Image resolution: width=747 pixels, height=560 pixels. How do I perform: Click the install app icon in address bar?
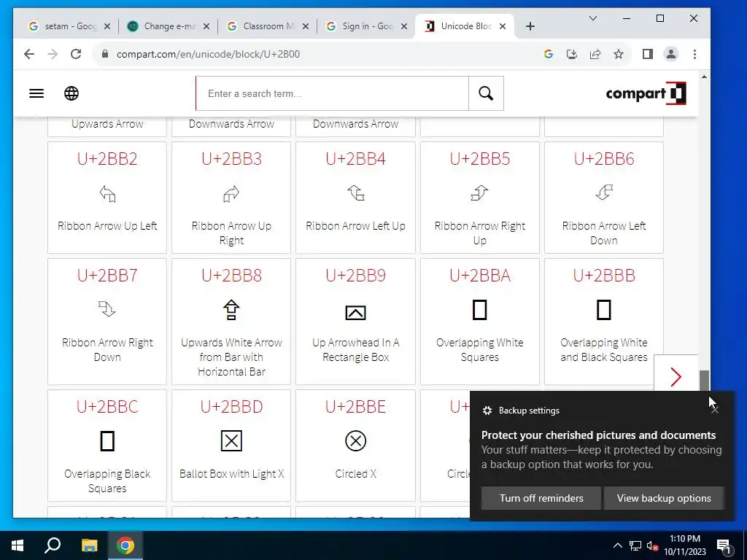572,54
